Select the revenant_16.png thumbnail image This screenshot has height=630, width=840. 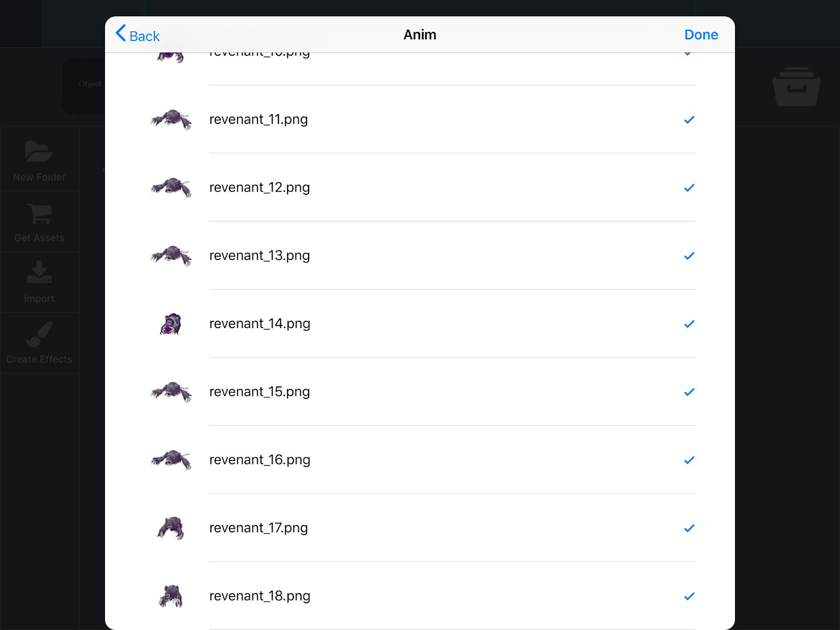(170, 459)
